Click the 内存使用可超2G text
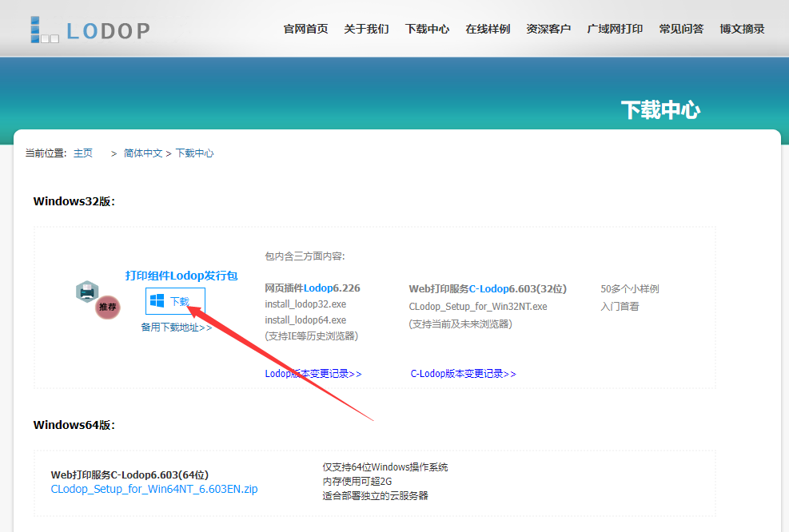 pos(357,481)
